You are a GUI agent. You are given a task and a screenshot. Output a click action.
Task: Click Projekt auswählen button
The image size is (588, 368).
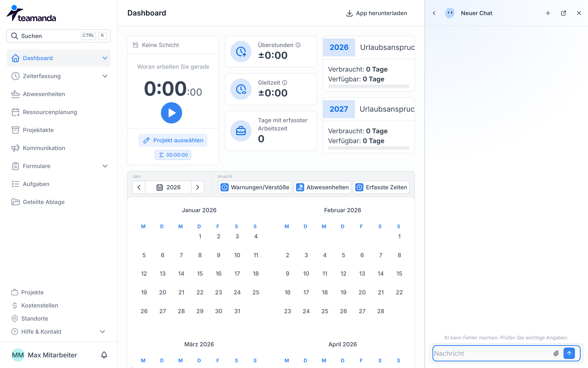173,140
